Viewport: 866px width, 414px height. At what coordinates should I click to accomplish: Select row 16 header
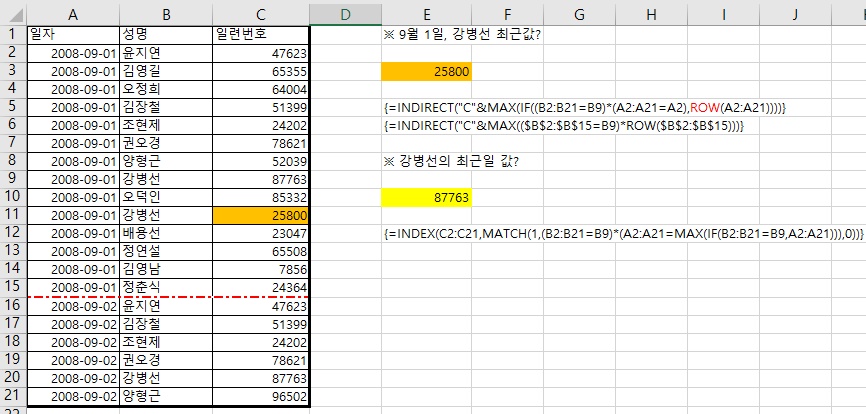[x=13, y=305]
